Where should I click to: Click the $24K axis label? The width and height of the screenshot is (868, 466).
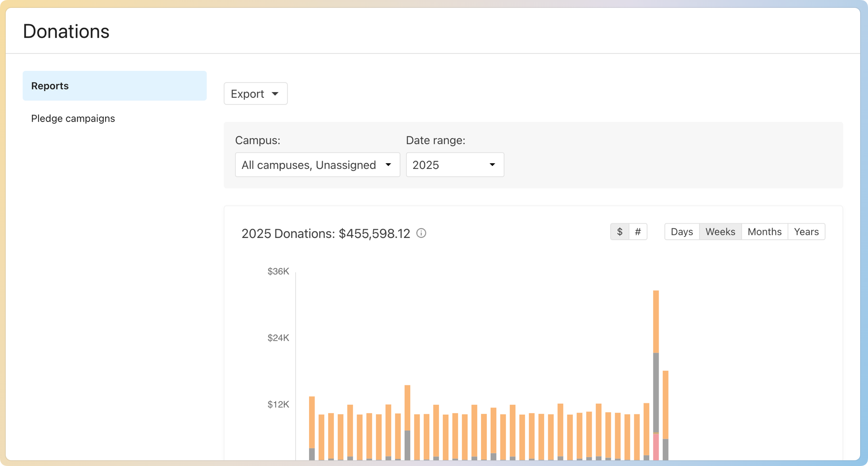pyautogui.click(x=278, y=338)
